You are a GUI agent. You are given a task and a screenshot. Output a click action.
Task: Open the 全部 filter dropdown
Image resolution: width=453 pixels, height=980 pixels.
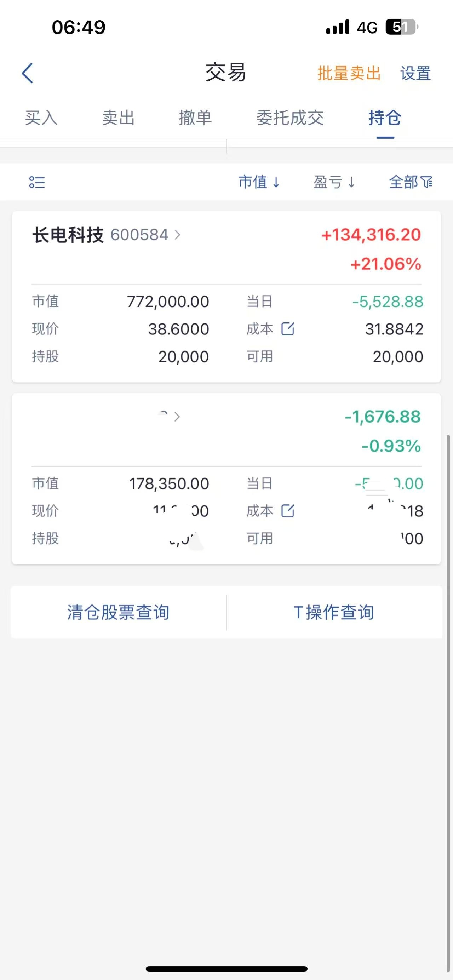coord(411,182)
